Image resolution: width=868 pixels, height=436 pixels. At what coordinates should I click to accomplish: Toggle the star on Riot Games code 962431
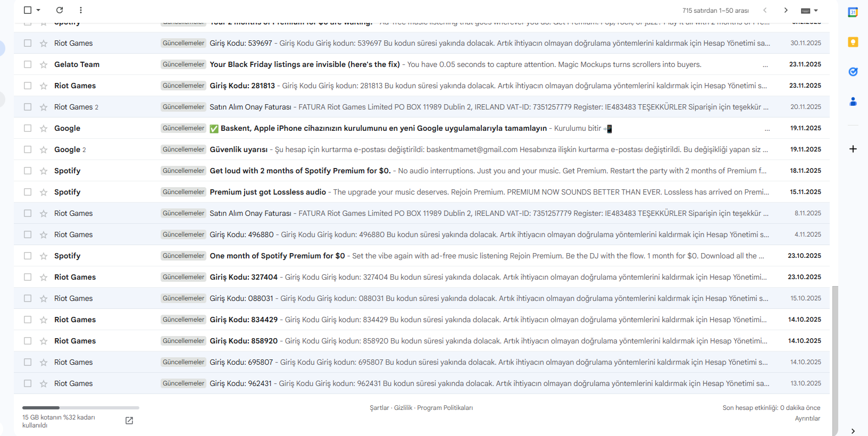coord(44,383)
